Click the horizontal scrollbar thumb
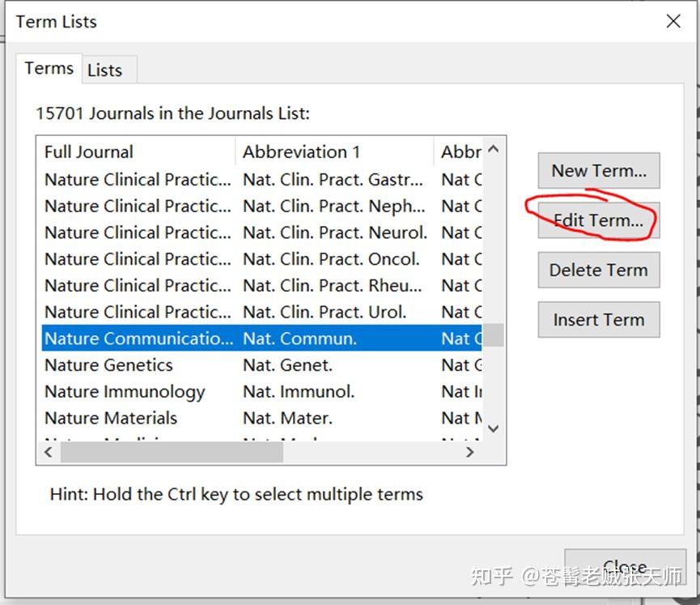Image resolution: width=700 pixels, height=605 pixels. 172,452
